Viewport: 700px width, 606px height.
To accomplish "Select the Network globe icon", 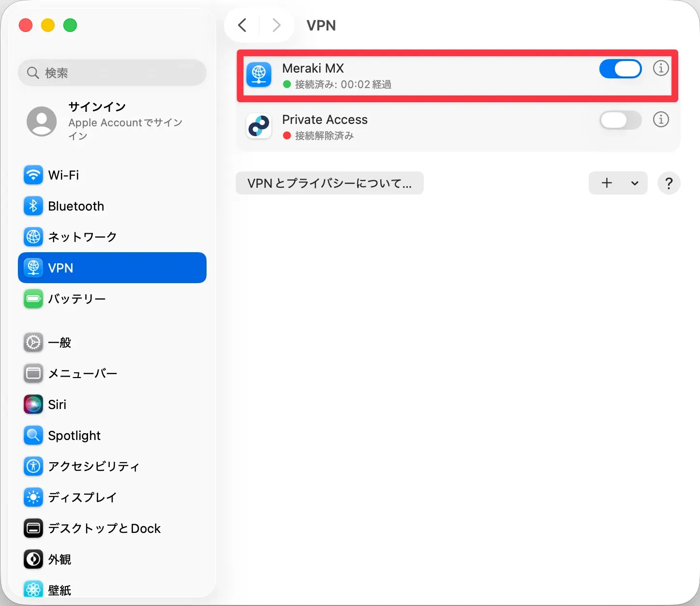I will [x=33, y=237].
